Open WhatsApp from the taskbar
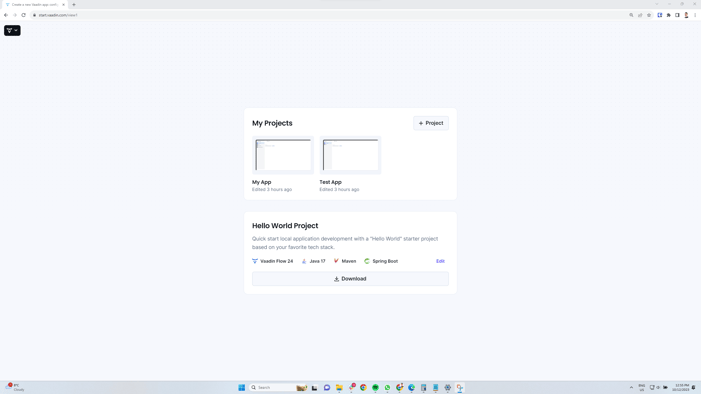Viewport: 701px width, 394px height. 388,387
